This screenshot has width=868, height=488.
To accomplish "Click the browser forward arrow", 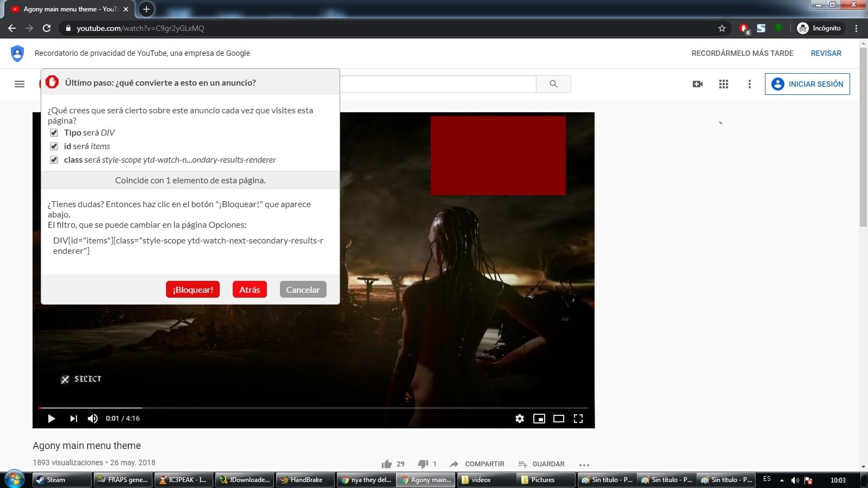I will (x=29, y=28).
